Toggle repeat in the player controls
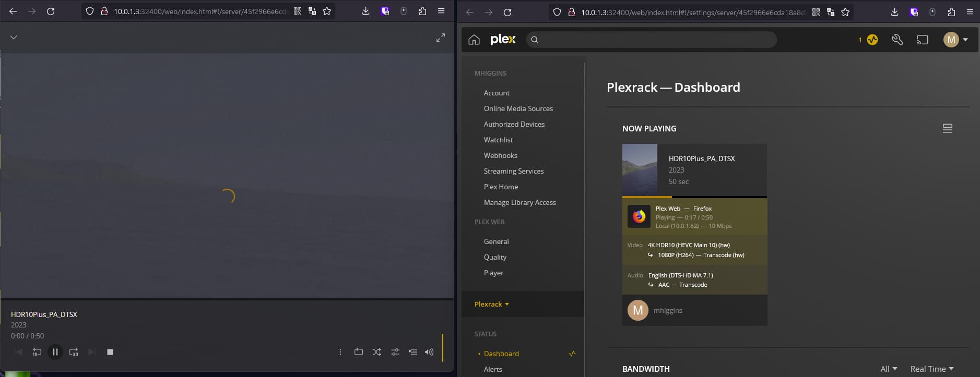980x377 pixels. click(359, 352)
